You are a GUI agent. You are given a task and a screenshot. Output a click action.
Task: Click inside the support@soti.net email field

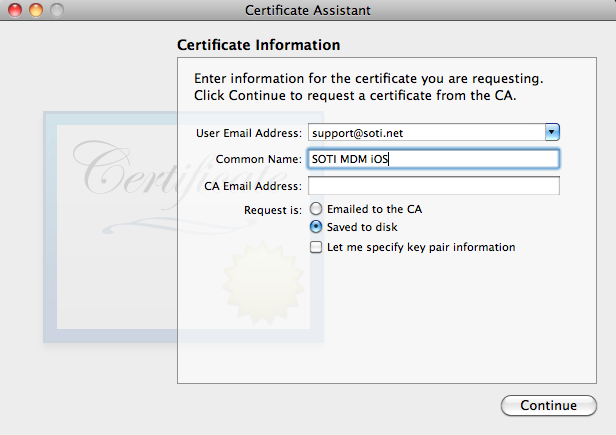point(427,133)
